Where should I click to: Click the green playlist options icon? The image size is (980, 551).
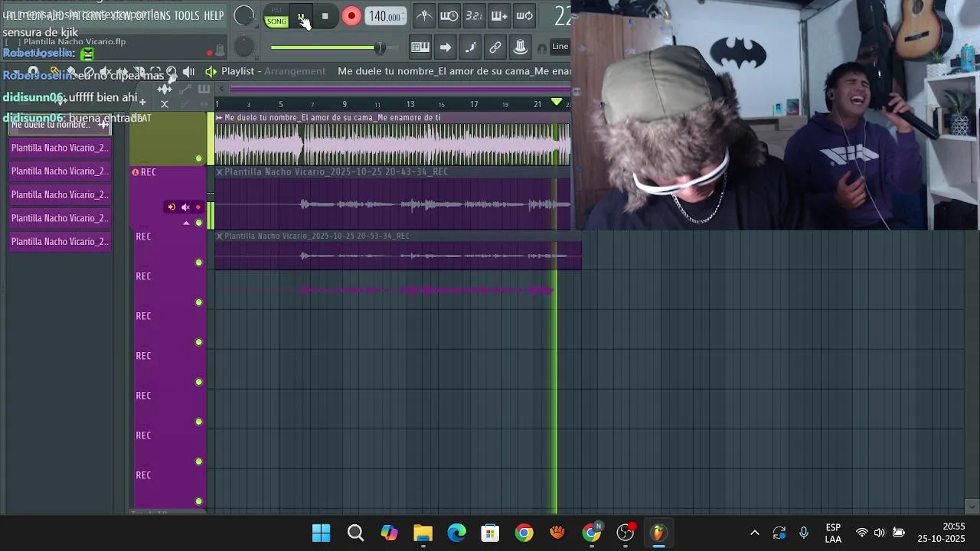point(211,71)
